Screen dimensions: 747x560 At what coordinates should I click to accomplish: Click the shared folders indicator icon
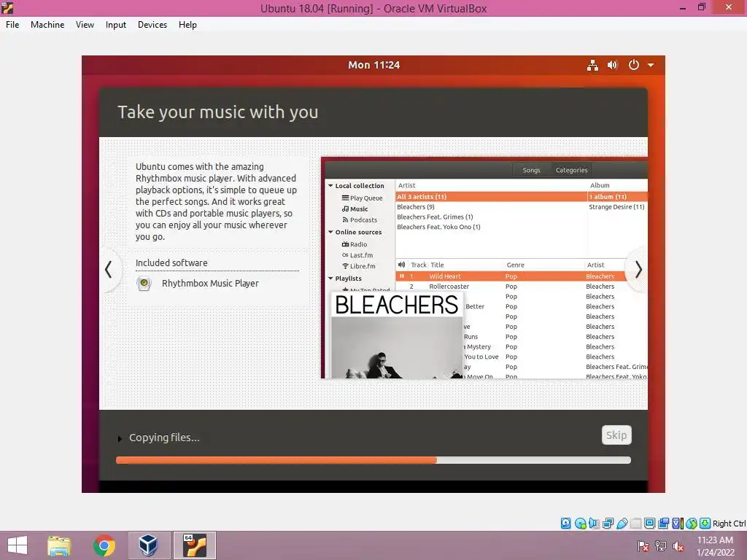(x=635, y=524)
